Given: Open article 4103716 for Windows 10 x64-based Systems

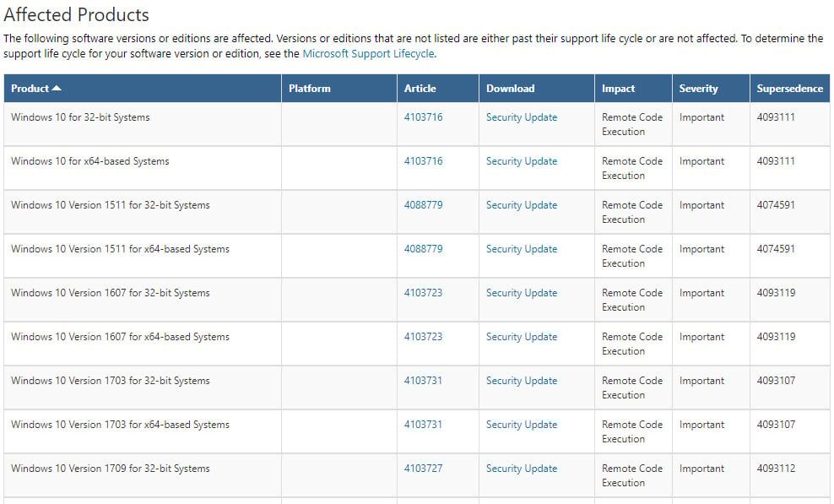Looking at the screenshot, I should (423, 160).
